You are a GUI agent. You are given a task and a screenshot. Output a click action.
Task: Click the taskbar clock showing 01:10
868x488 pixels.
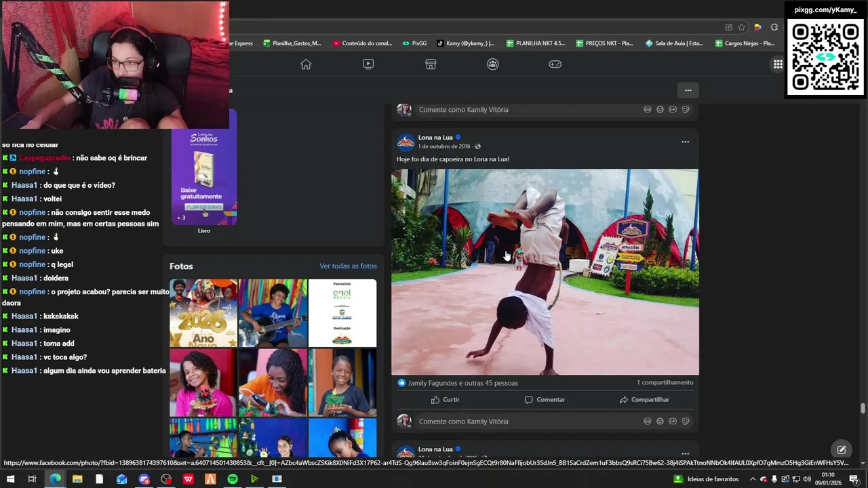(x=828, y=479)
